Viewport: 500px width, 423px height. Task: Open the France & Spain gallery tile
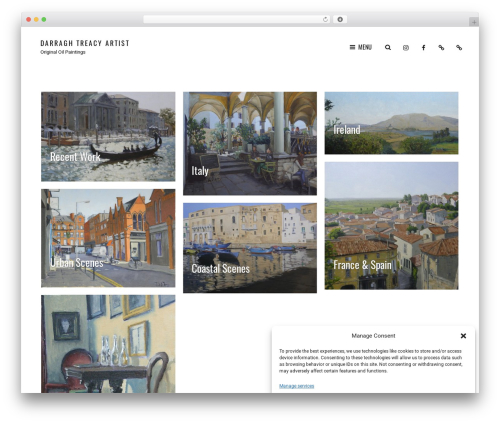(391, 226)
